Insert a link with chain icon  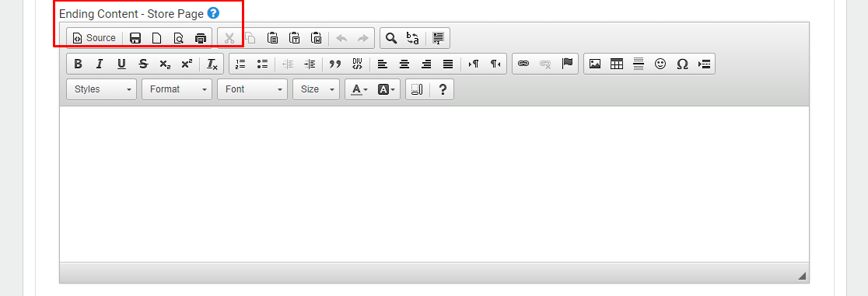coord(523,64)
